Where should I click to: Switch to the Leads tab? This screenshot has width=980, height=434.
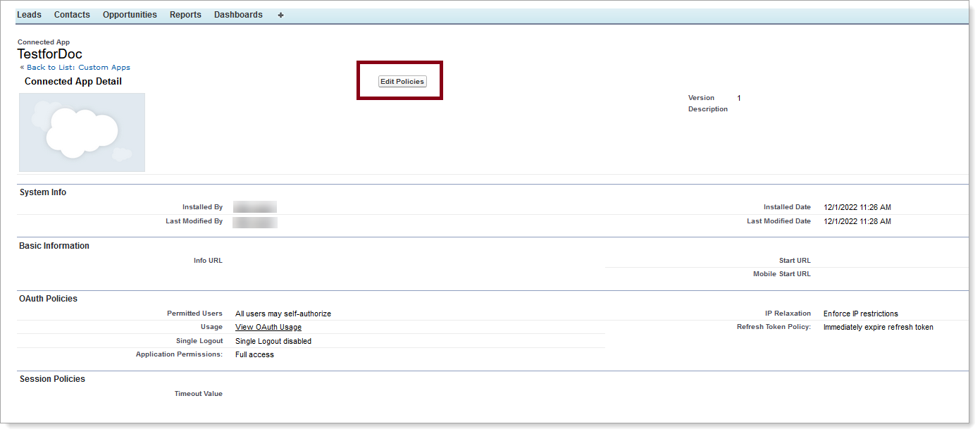(x=29, y=14)
